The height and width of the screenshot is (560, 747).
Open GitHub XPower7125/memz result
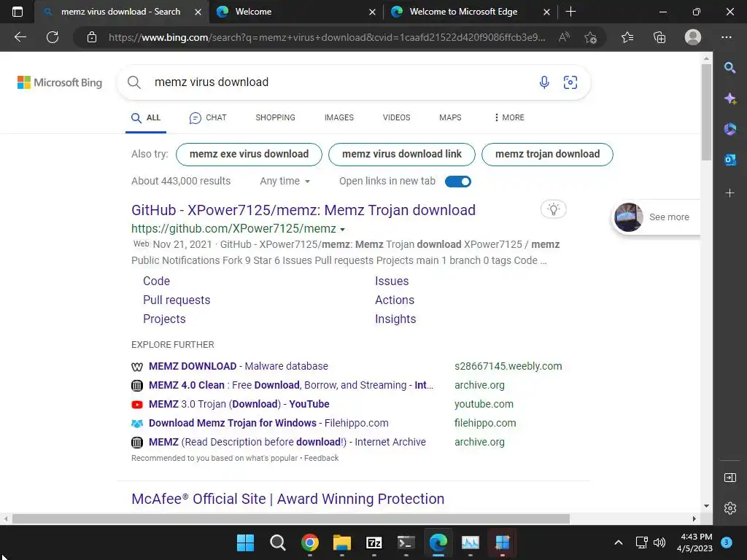click(x=303, y=210)
